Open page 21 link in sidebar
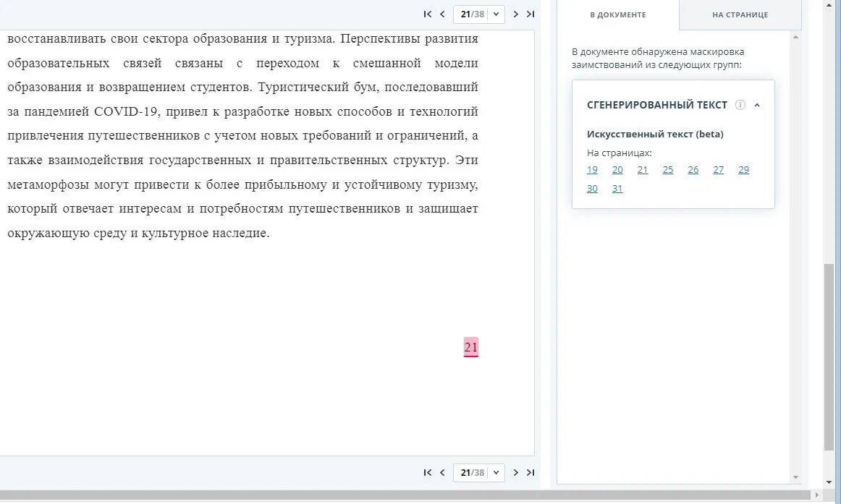The height and width of the screenshot is (504, 841). [x=643, y=170]
